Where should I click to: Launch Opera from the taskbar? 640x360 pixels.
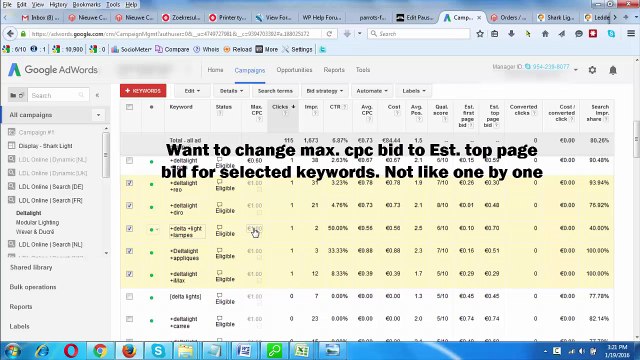pos(71,351)
